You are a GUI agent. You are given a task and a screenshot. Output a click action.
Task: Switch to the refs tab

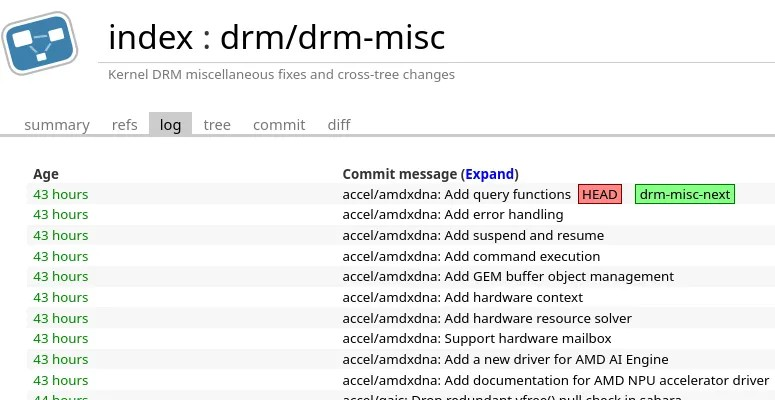click(x=125, y=125)
